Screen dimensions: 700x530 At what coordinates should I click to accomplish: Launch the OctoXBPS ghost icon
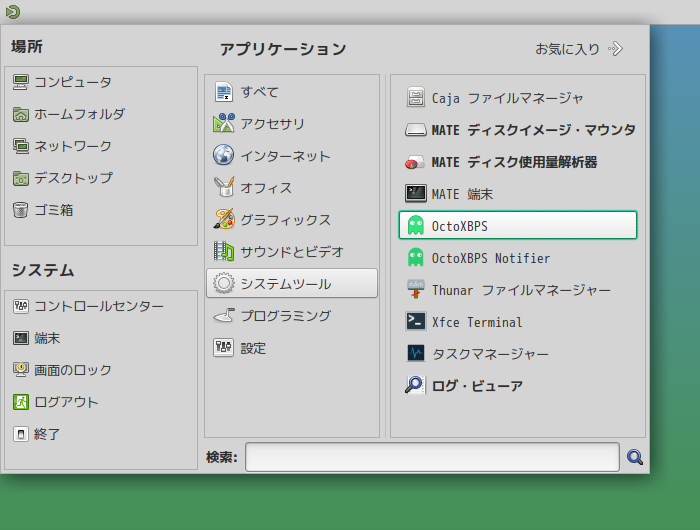pos(416,225)
